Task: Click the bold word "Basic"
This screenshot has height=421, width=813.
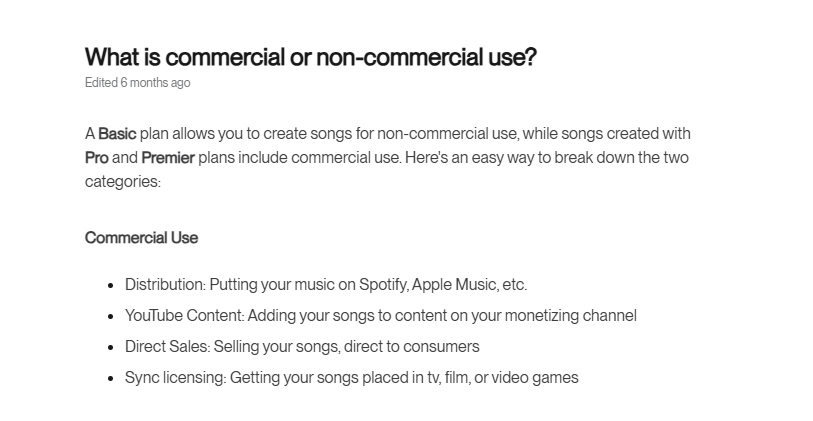Action: (x=117, y=134)
